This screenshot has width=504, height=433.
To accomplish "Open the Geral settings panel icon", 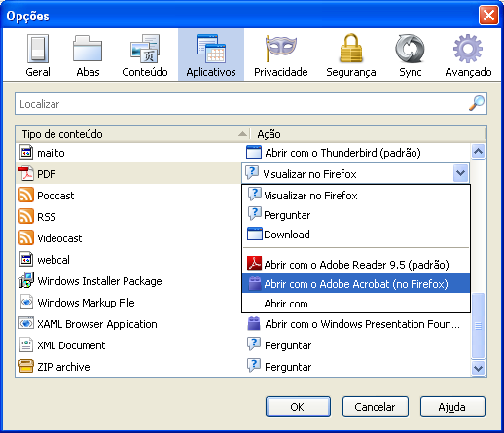I will pos(38,49).
